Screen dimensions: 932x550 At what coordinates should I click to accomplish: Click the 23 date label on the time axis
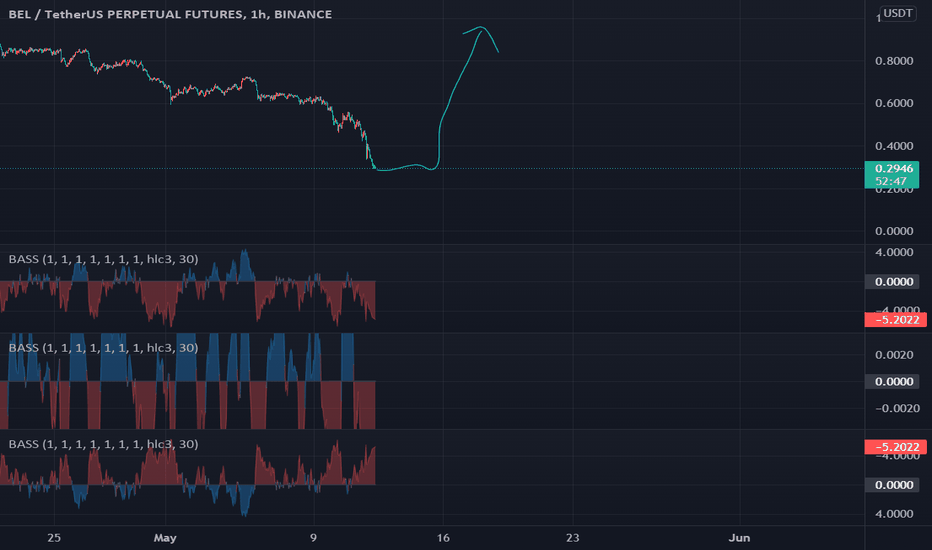pyautogui.click(x=572, y=538)
